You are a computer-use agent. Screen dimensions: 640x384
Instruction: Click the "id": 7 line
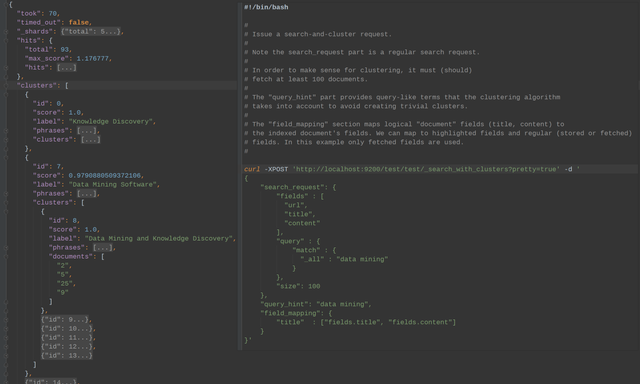pos(48,166)
